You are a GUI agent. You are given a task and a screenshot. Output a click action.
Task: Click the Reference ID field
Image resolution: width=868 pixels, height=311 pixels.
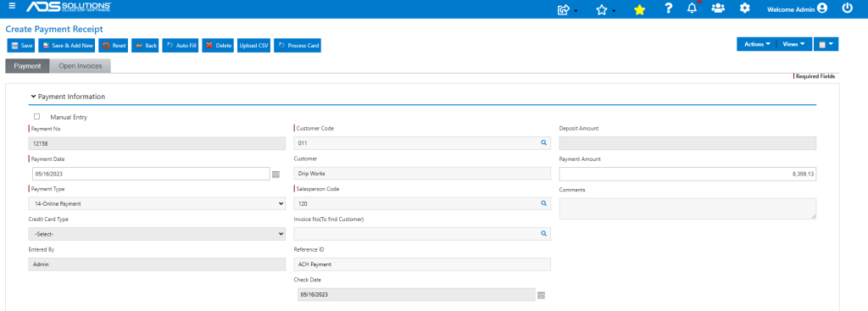422,264
